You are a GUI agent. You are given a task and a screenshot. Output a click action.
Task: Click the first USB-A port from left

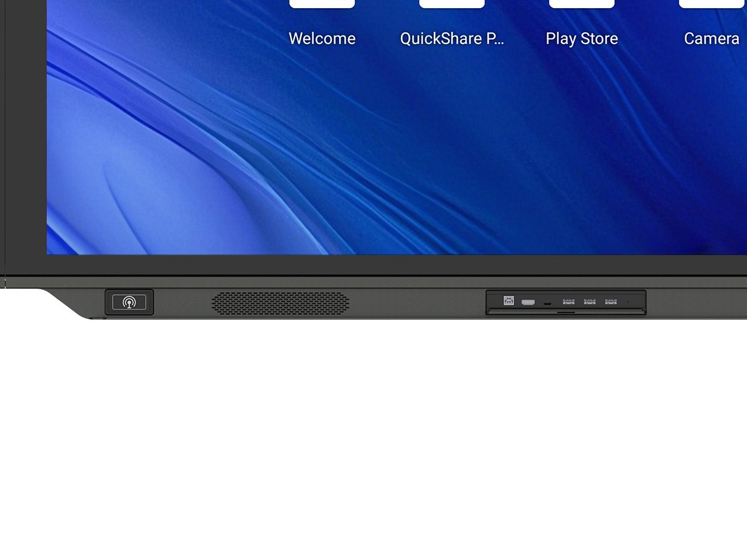[x=568, y=302]
